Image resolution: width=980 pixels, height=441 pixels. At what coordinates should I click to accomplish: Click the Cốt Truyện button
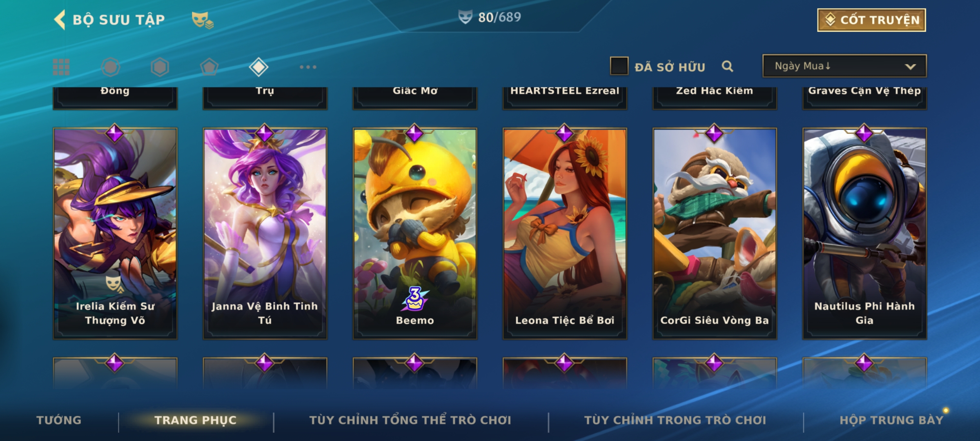(871, 20)
